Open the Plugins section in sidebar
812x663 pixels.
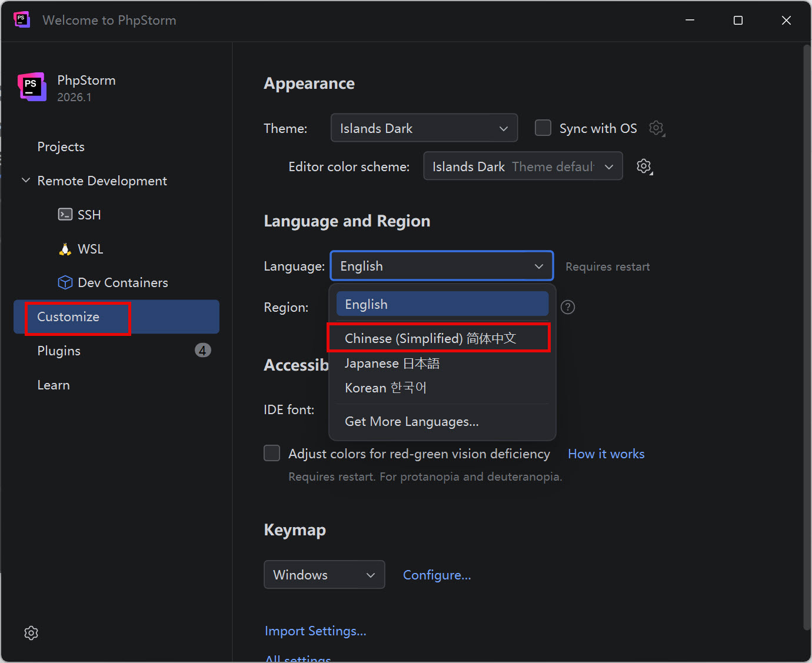pyautogui.click(x=59, y=351)
